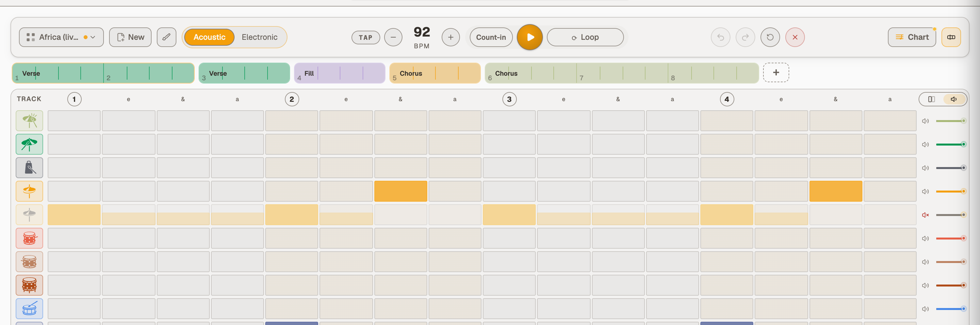Click the brush edit icon beside New
The height and width of the screenshot is (325, 980).
click(167, 37)
